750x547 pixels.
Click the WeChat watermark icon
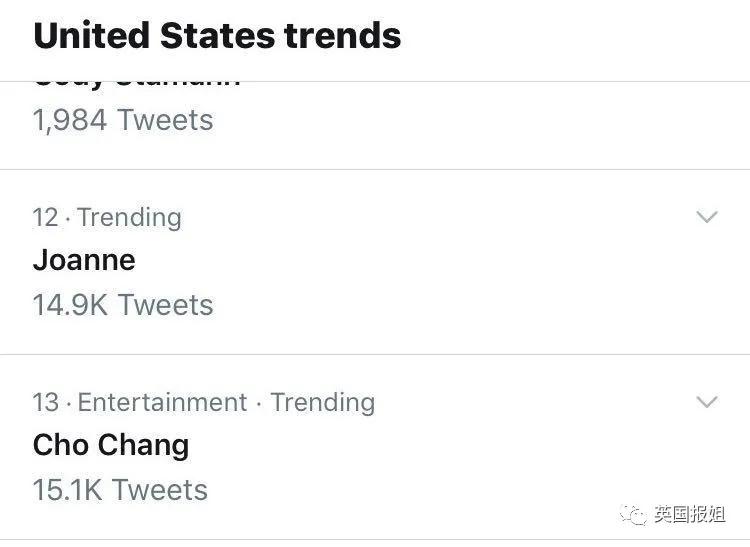632,515
